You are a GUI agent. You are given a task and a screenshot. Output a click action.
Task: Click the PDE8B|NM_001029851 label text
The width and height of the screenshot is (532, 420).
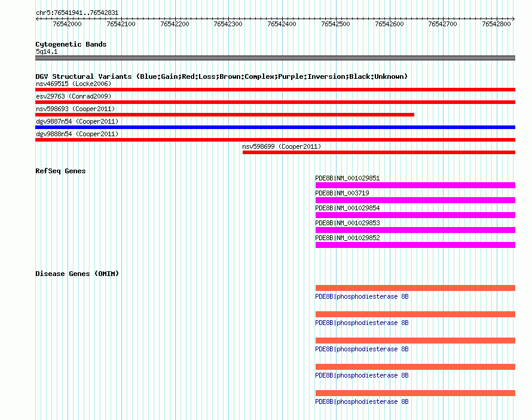(347, 178)
